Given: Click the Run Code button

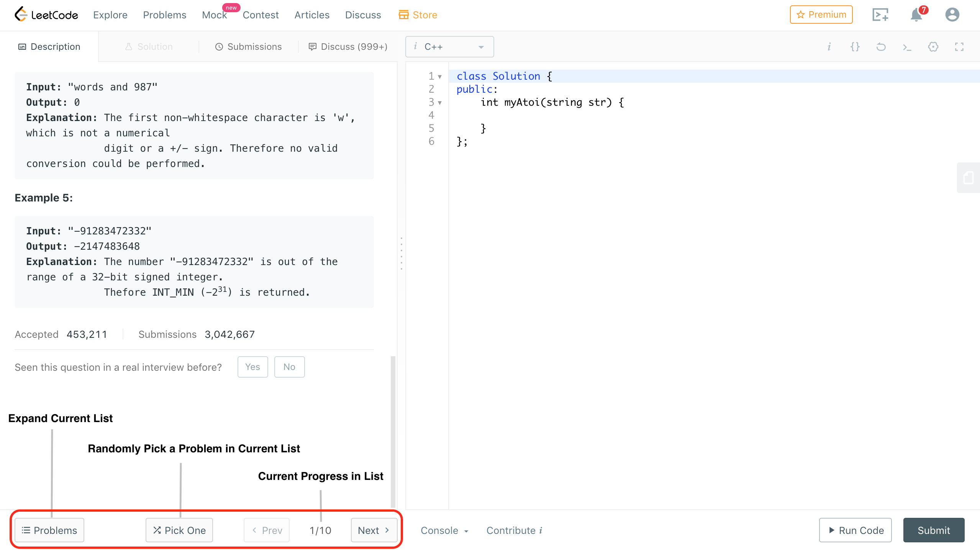Looking at the screenshot, I should point(855,530).
